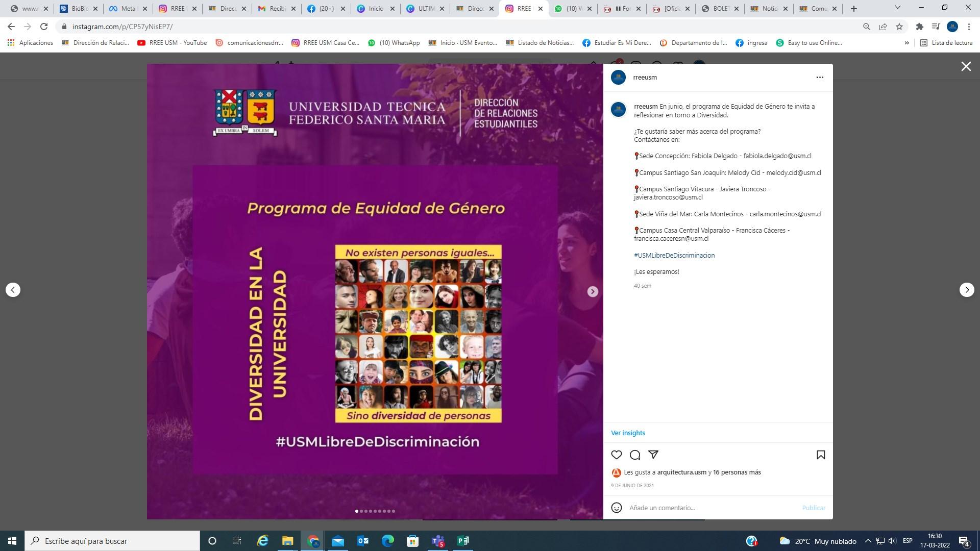Viewport: 980px width, 551px height.
Task: Click Ver insights link
Action: 628,433
